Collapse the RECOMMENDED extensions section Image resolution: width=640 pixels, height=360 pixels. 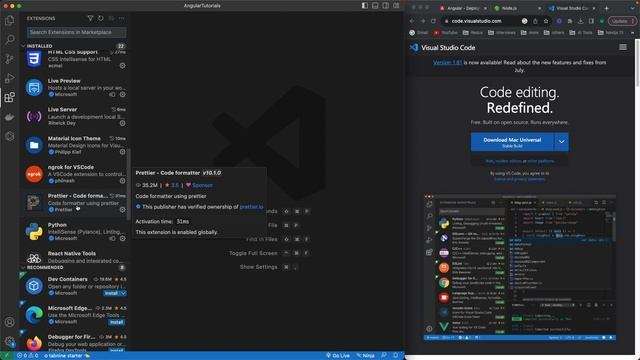pyautogui.click(x=23, y=267)
